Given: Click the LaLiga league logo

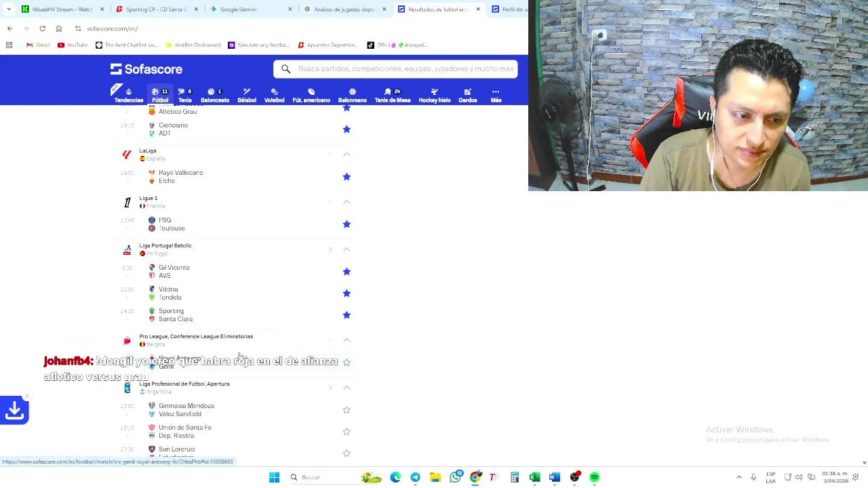Looking at the screenshot, I should point(127,155).
